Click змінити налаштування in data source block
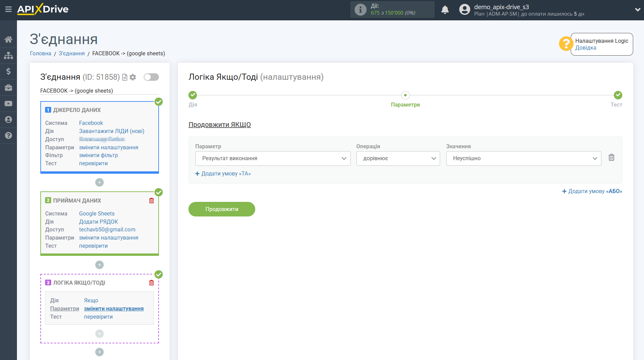 [108, 148]
